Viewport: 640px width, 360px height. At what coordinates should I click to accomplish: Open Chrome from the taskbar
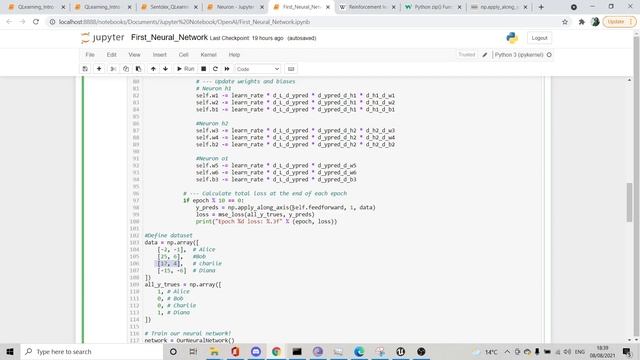tap(276, 351)
